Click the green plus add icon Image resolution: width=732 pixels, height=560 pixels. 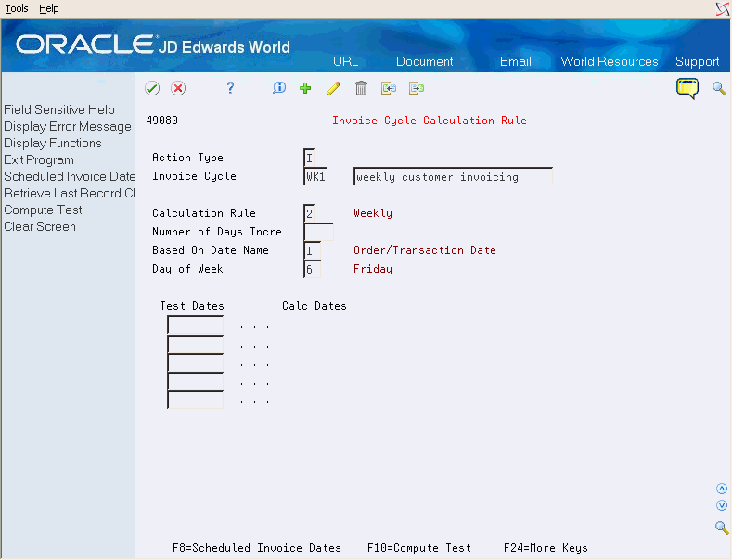[305, 88]
